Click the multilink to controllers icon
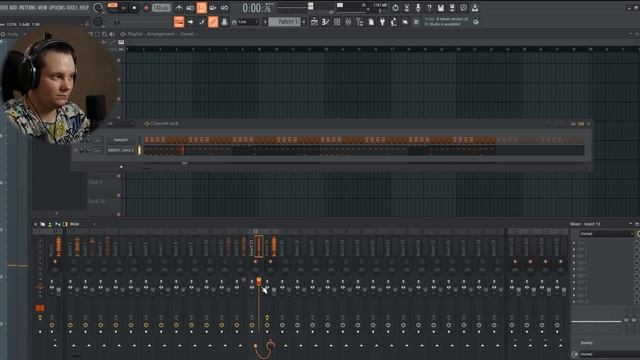 (x=224, y=22)
